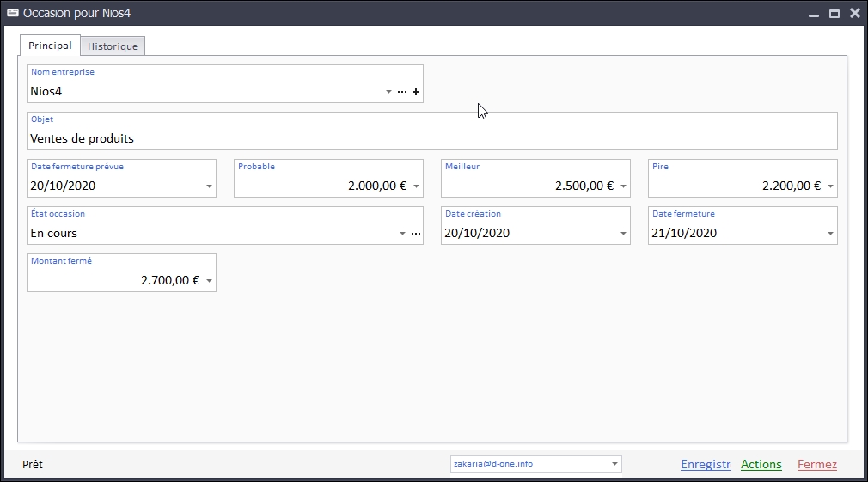Open the ellipsis menu for Nom entreprise
The height and width of the screenshot is (482, 868).
click(402, 92)
